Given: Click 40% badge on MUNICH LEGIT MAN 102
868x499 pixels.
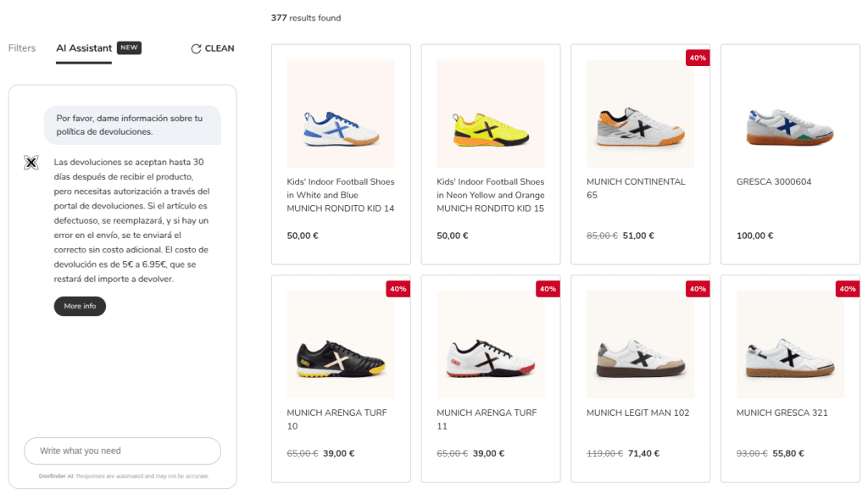Looking at the screenshot, I should click(698, 289).
